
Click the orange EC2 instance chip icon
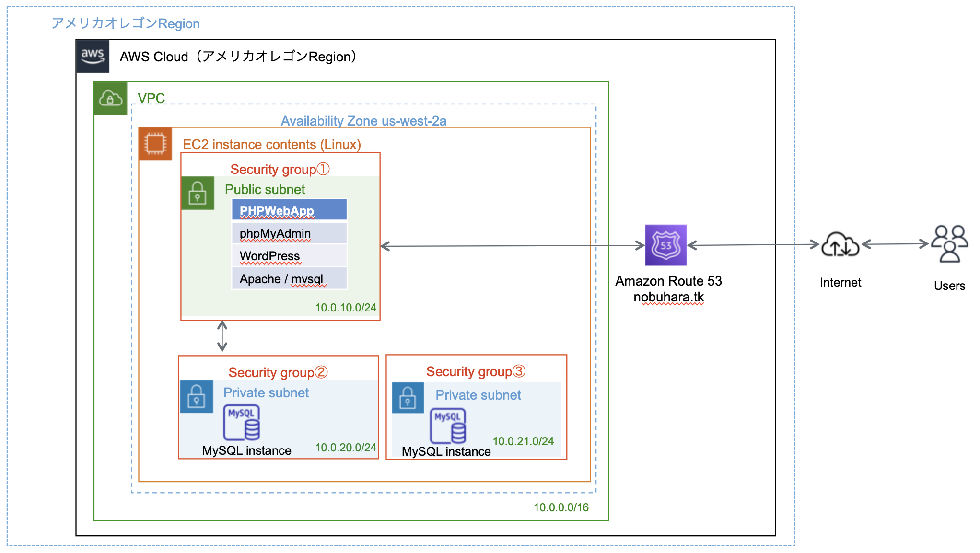(155, 143)
